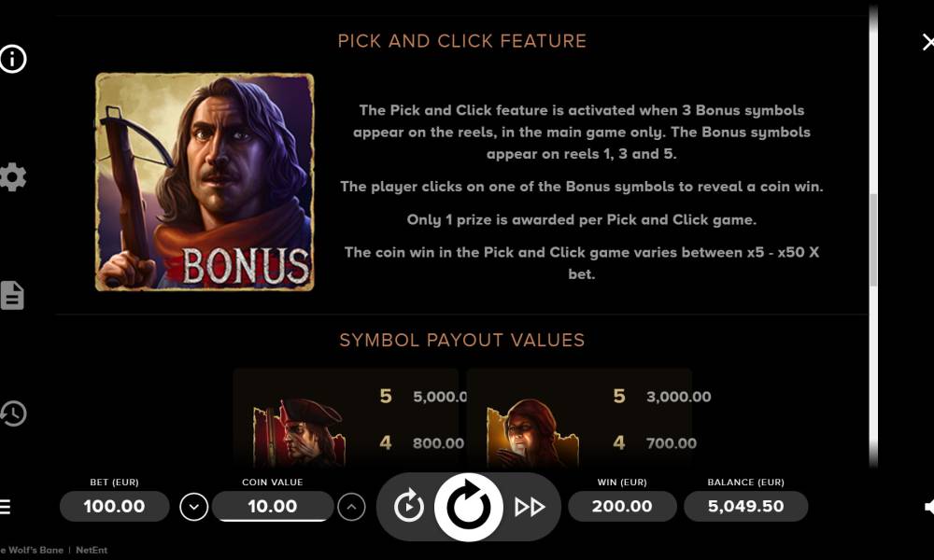Start autoplay with the circular play icon

409,507
